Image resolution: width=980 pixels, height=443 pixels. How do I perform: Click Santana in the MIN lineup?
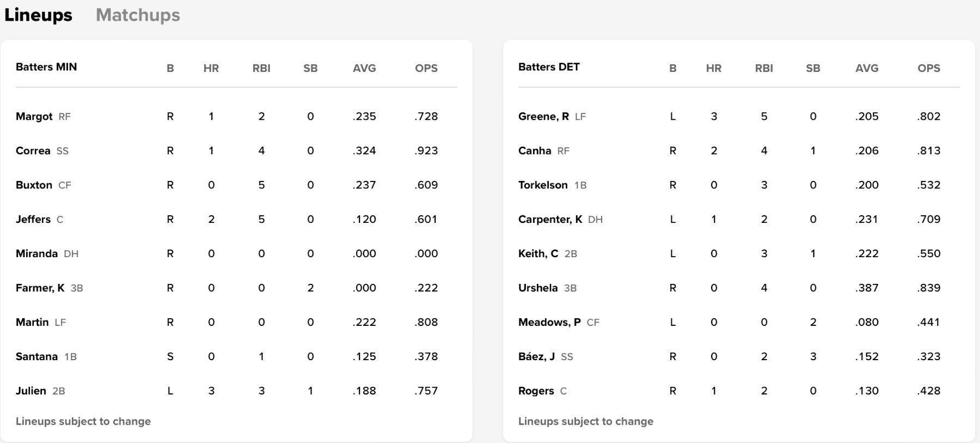click(x=36, y=357)
